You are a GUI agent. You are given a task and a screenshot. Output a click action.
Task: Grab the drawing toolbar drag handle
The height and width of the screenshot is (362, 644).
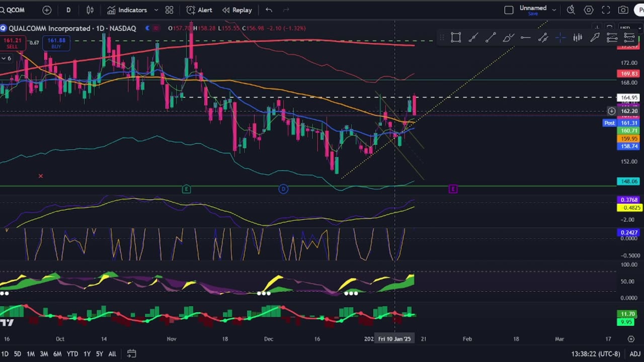coord(441,37)
